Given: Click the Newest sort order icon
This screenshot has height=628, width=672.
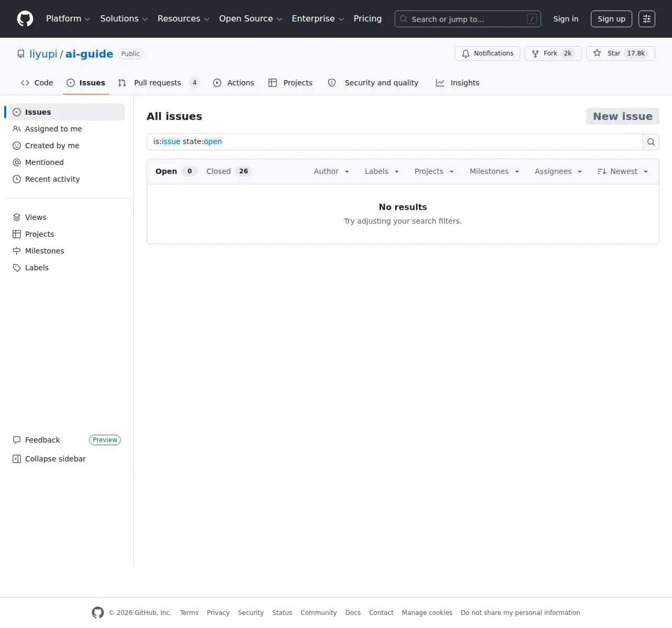Looking at the screenshot, I should point(602,171).
